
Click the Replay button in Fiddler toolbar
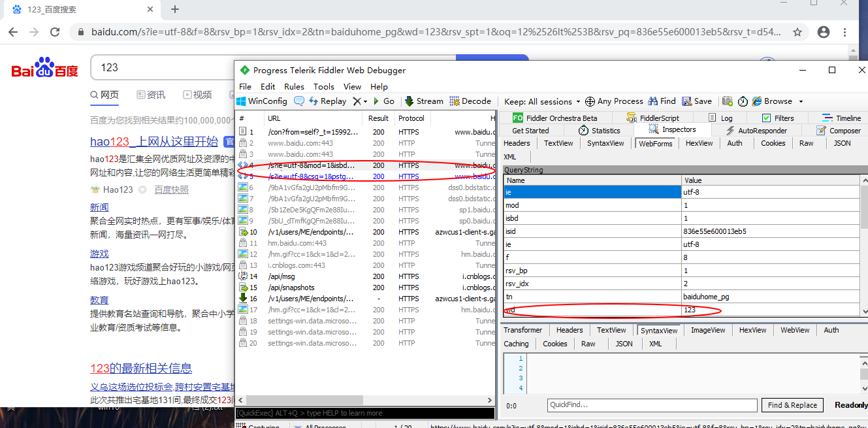pyautogui.click(x=327, y=101)
